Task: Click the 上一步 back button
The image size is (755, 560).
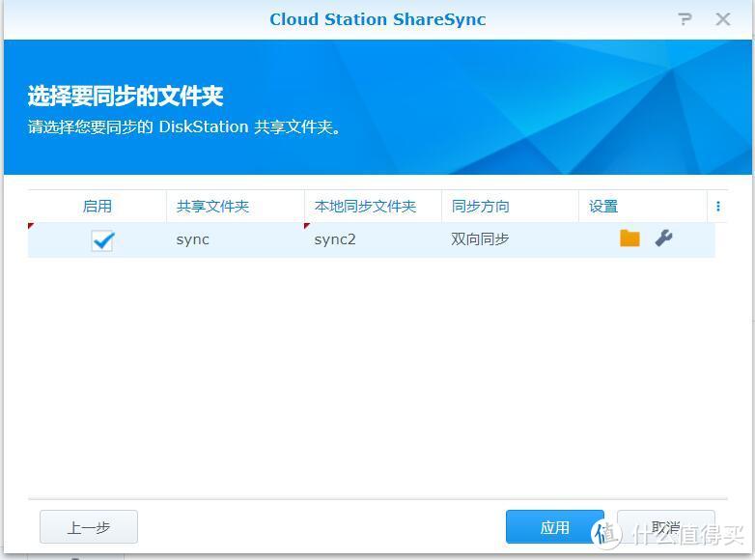Action: tap(89, 527)
